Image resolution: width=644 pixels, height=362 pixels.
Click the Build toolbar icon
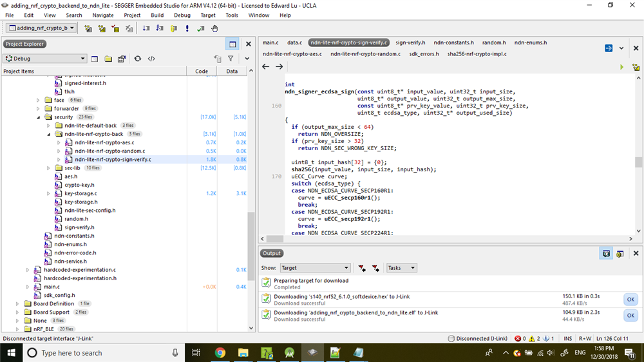[88, 28]
